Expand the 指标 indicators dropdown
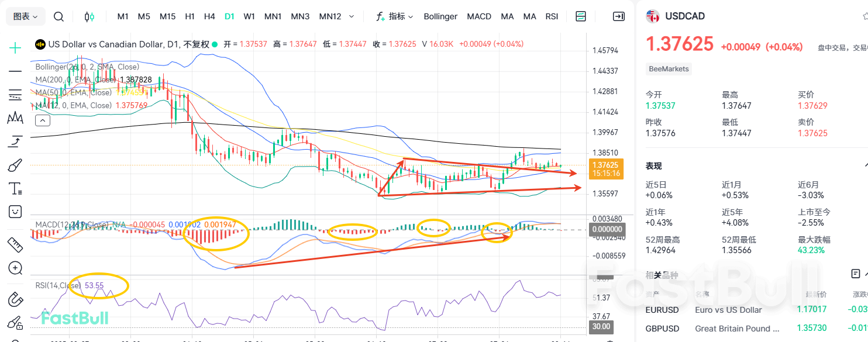868x342 pixels. pyautogui.click(x=395, y=16)
